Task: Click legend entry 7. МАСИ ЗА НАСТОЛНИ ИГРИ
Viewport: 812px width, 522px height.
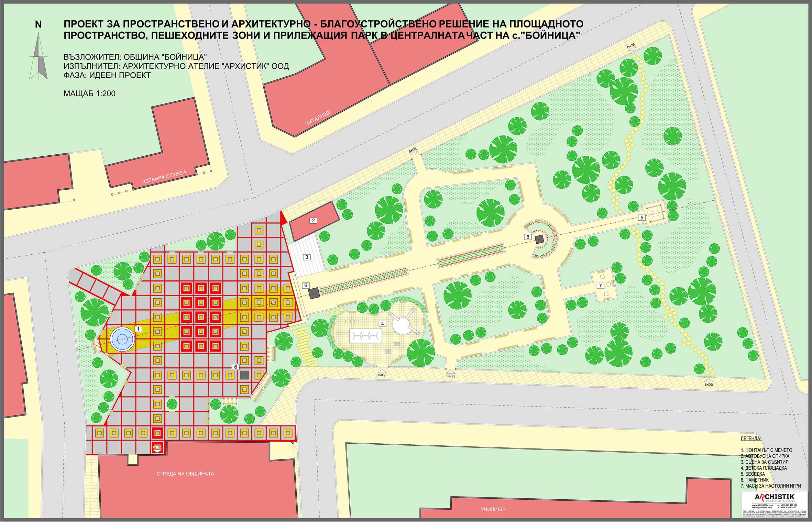Action: click(771, 486)
